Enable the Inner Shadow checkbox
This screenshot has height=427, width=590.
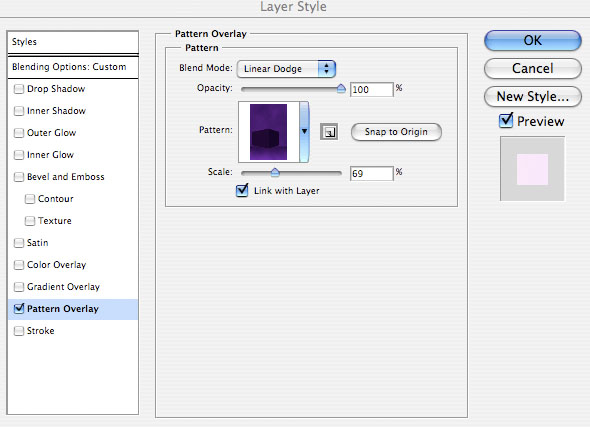coord(18,111)
